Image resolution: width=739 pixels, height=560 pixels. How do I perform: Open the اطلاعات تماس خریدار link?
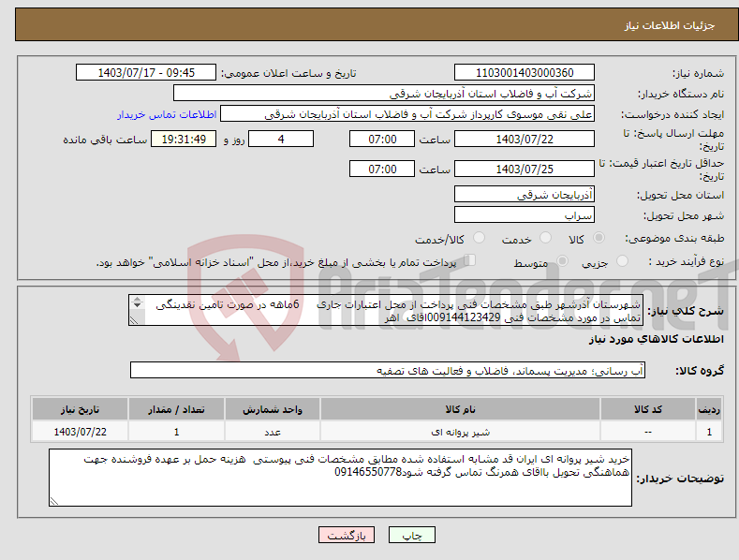coord(167,114)
